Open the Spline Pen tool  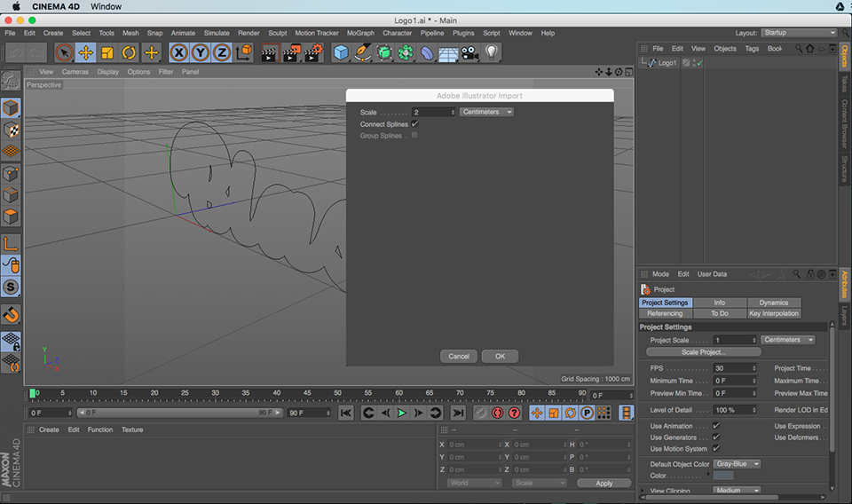pyautogui.click(x=362, y=52)
